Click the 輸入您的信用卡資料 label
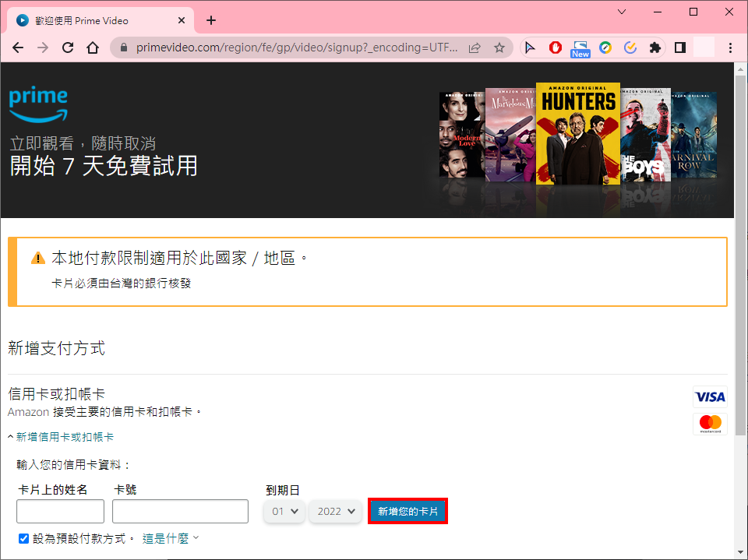This screenshot has width=748, height=560. [73, 465]
